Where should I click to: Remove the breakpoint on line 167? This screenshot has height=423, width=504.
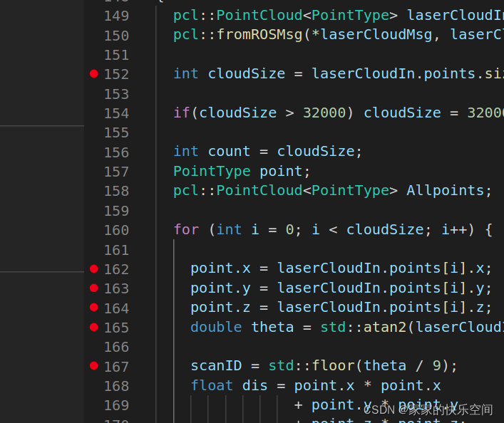point(94,366)
